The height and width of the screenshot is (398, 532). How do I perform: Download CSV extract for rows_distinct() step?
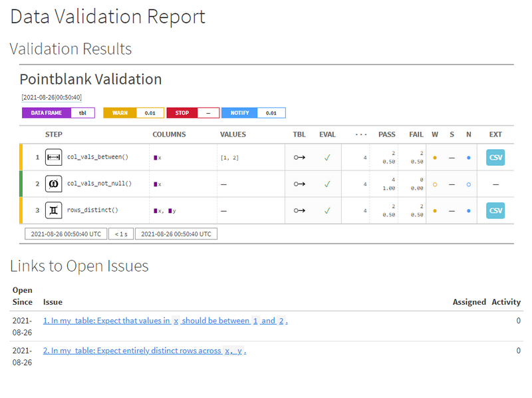point(495,210)
